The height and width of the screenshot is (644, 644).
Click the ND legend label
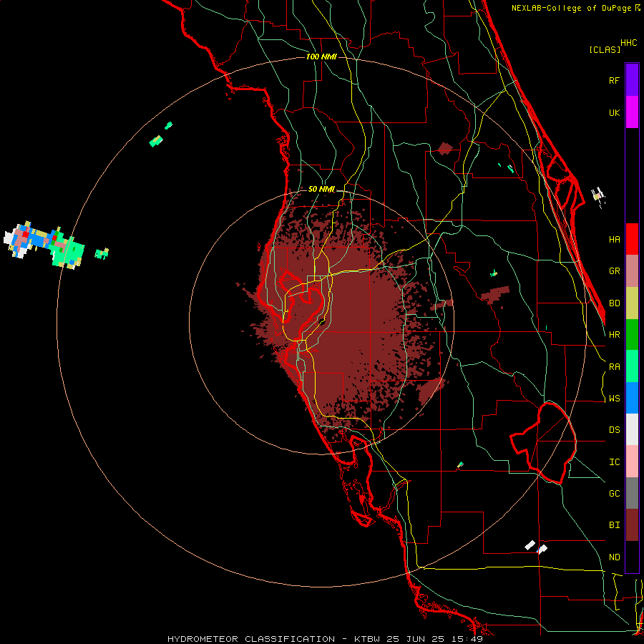point(614,557)
